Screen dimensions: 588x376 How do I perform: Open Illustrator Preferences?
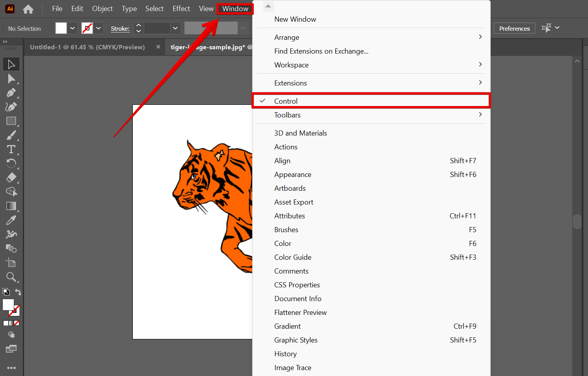[x=514, y=28]
